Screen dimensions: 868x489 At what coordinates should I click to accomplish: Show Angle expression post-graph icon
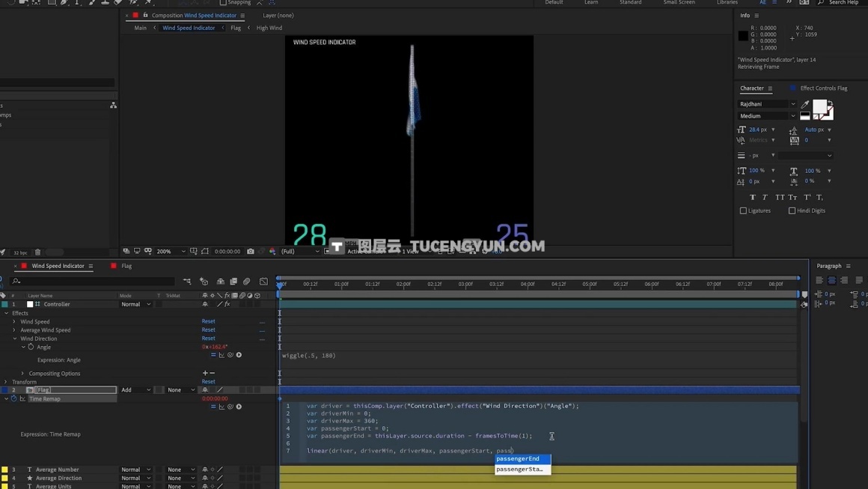[221, 355]
